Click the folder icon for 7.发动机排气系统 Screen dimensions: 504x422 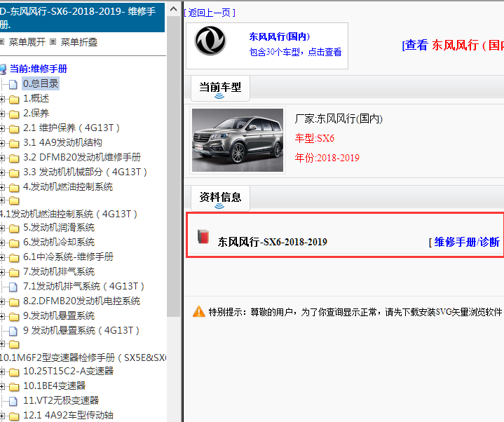tap(14, 273)
